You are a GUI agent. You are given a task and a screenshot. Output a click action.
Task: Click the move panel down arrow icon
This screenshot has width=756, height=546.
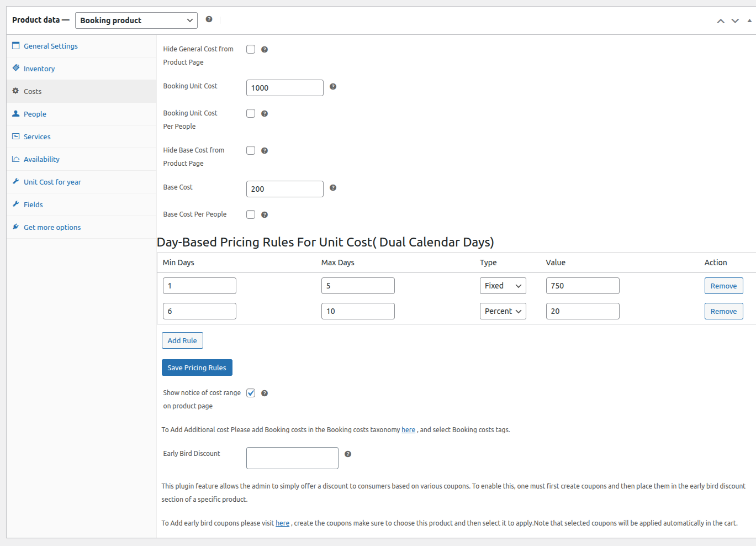[735, 21]
